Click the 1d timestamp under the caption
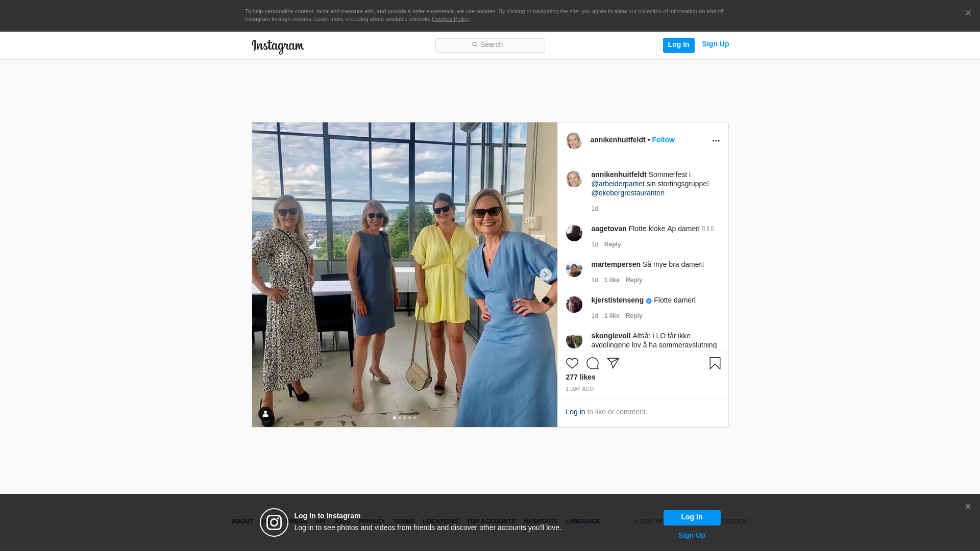This screenshot has height=551, width=980. [595, 209]
